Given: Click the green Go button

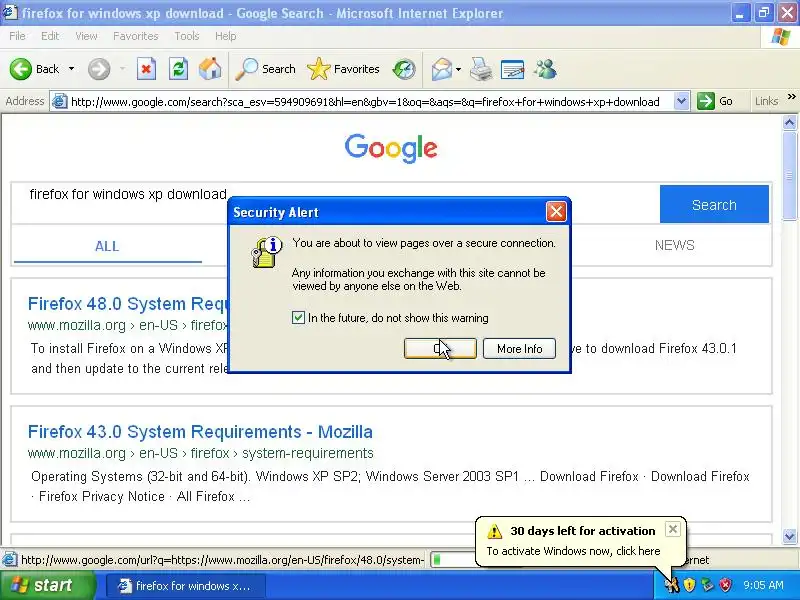Looking at the screenshot, I should [x=715, y=102].
